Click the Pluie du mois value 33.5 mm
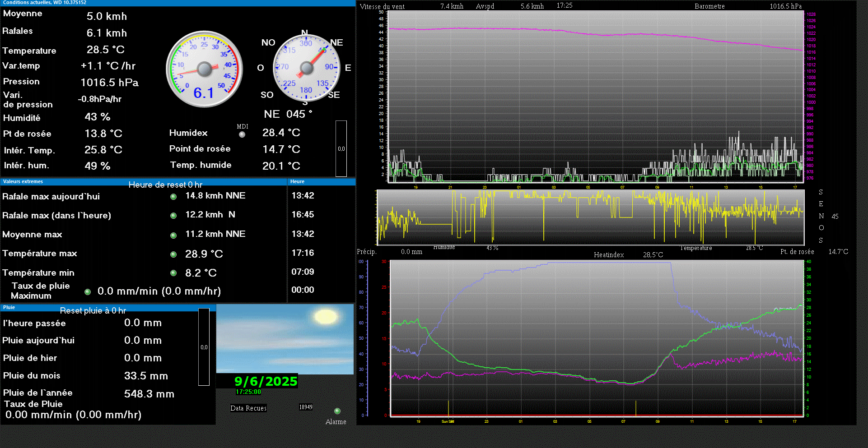 point(146,376)
